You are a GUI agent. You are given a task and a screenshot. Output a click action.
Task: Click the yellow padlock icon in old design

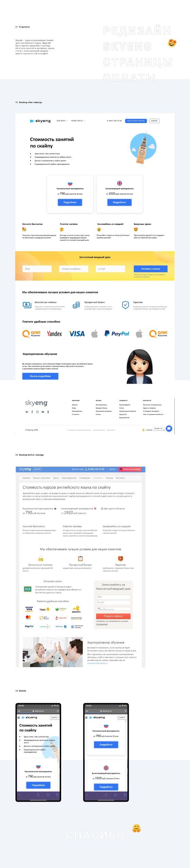click(x=40, y=558)
